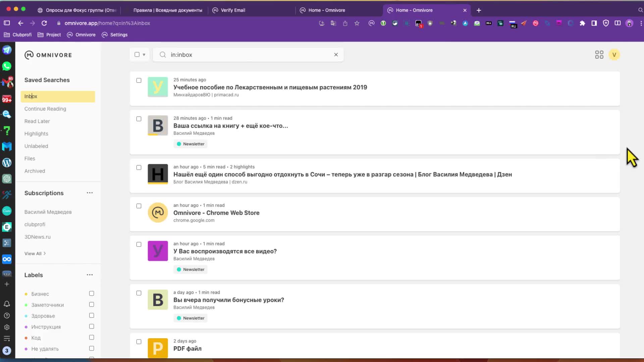644x362 pixels.
Task: Open Labels three-dot options menu
Action: pyautogui.click(x=90, y=275)
